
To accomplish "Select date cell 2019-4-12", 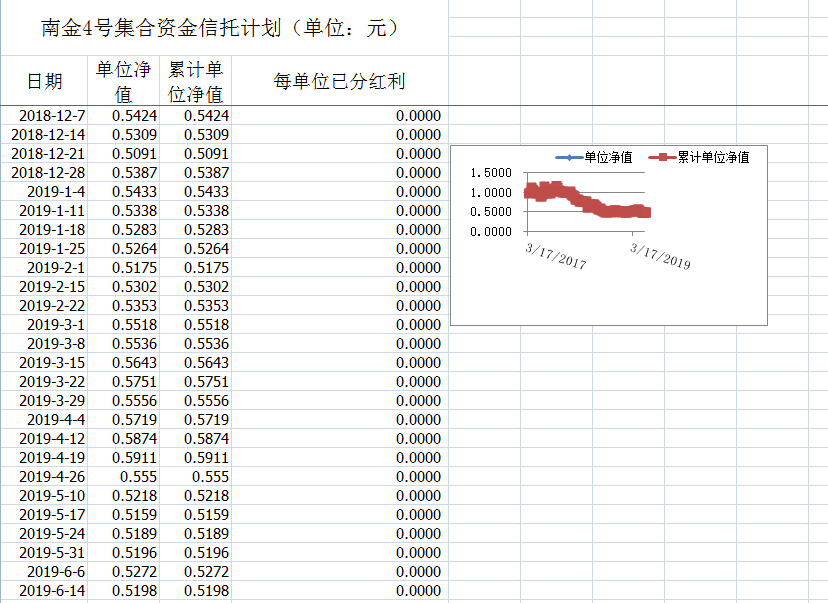I will coord(44,439).
